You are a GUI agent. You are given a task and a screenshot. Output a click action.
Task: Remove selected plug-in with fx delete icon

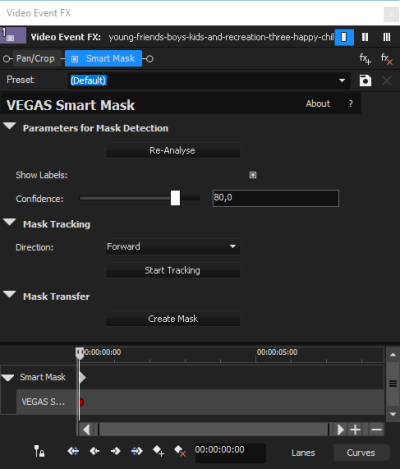point(387,59)
